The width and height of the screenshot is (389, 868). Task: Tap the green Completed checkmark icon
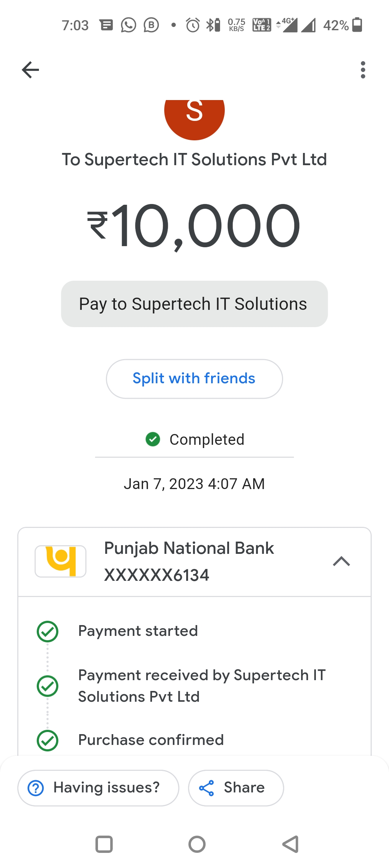(x=153, y=439)
